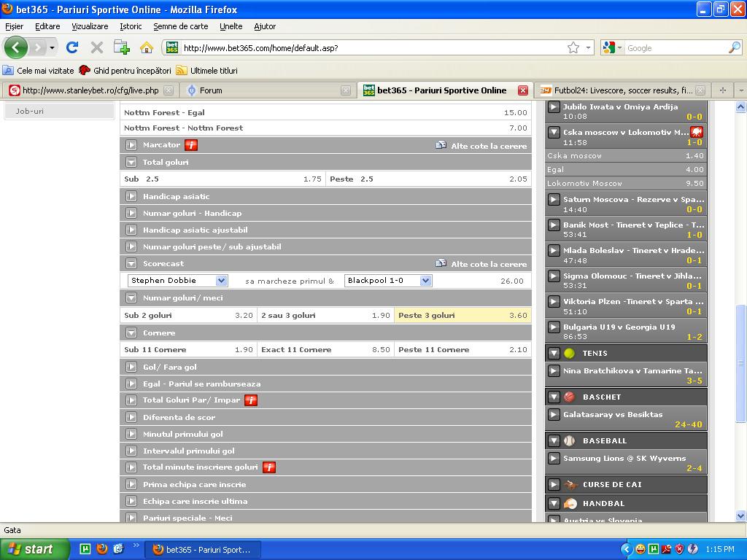Close the stanleybet tab
Screen dimensions: 747x560
(x=169, y=90)
